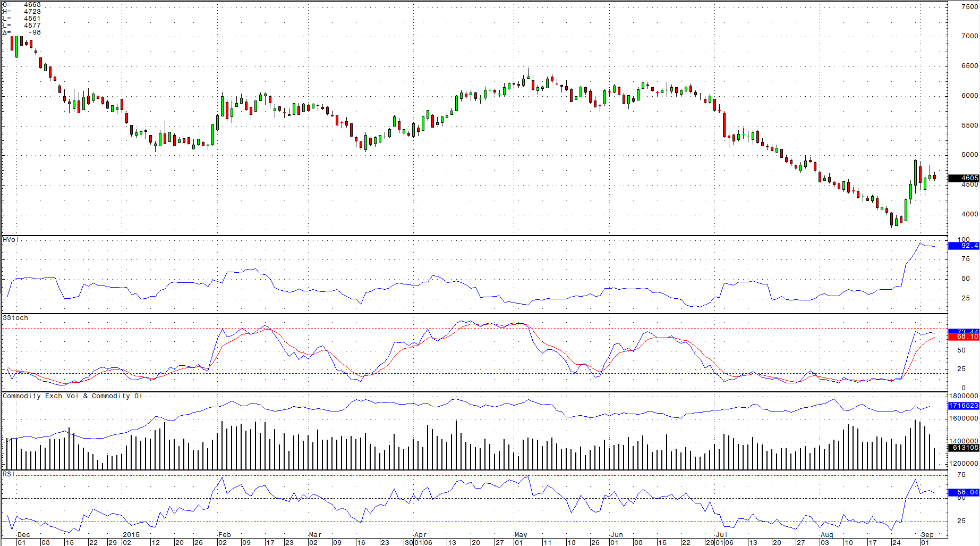
Task: Select the HVol value tag 92.4
Action: click(x=964, y=246)
